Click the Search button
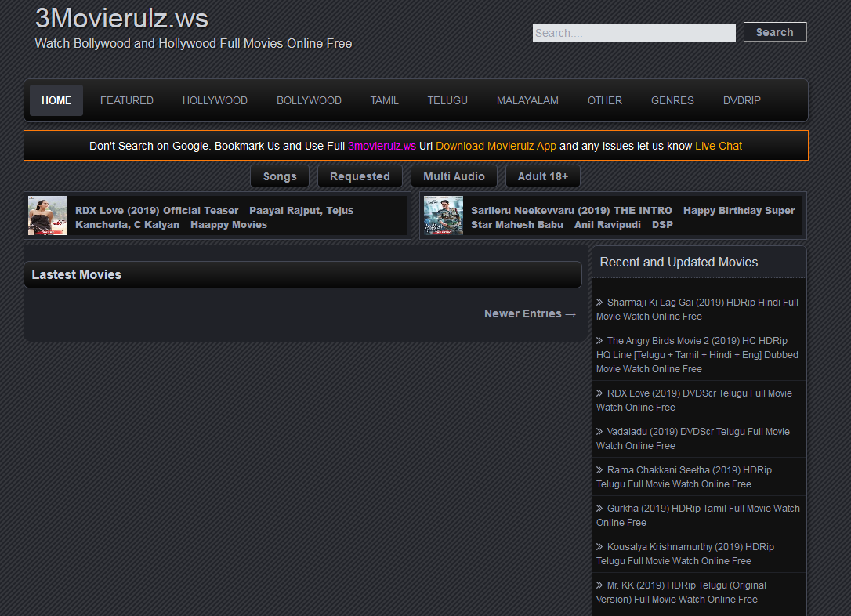 [774, 32]
